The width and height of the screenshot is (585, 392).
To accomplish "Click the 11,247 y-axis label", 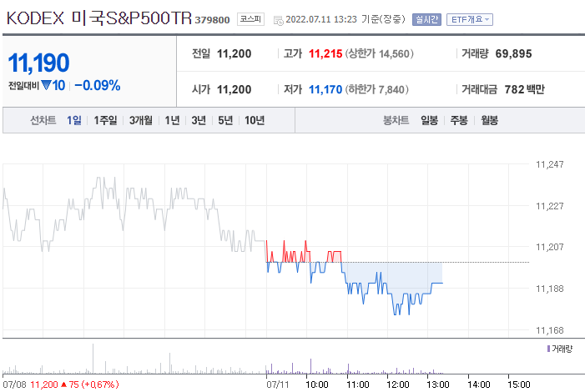I will [x=550, y=164].
